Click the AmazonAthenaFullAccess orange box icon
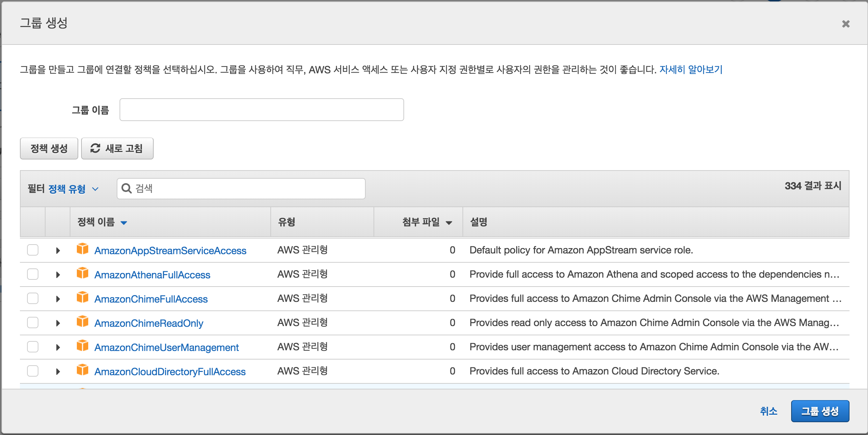The image size is (868, 435). [x=83, y=273]
